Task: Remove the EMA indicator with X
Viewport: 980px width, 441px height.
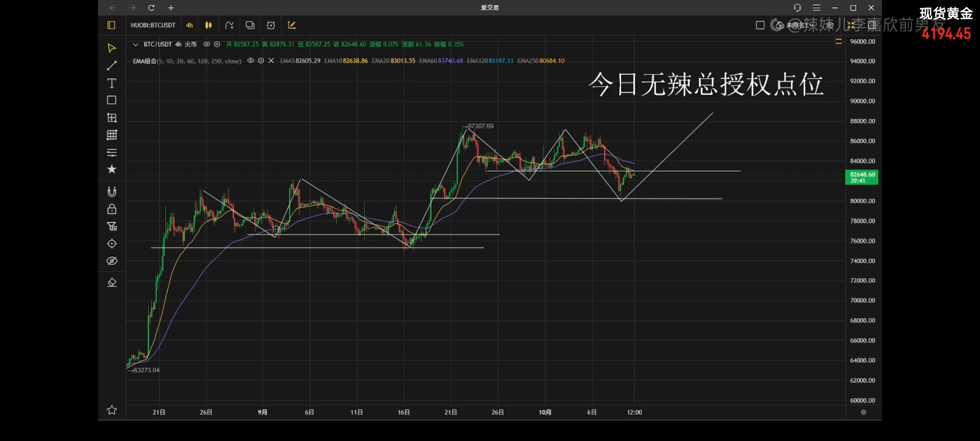Action: click(x=271, y=60)
